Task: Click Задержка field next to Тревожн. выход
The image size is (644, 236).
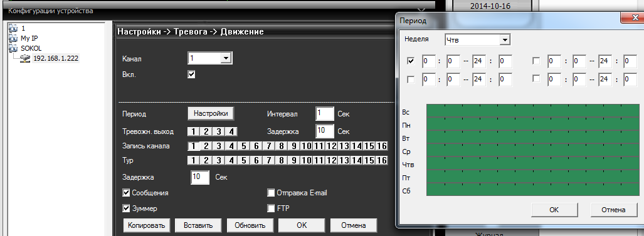Action: [x=325, y=131]
